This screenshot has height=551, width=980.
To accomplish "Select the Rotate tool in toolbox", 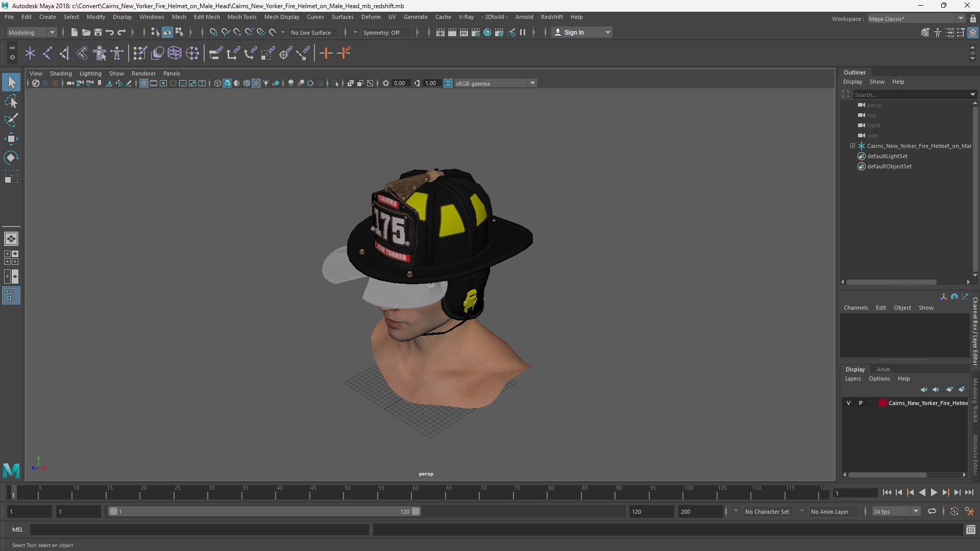I will click(x=11, y=158).
